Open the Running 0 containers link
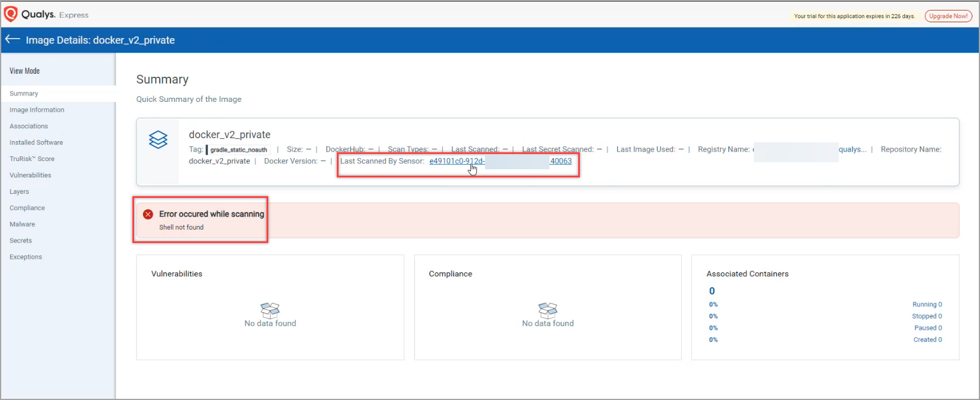Screen dimensions: 980x400 coord(927,305)
